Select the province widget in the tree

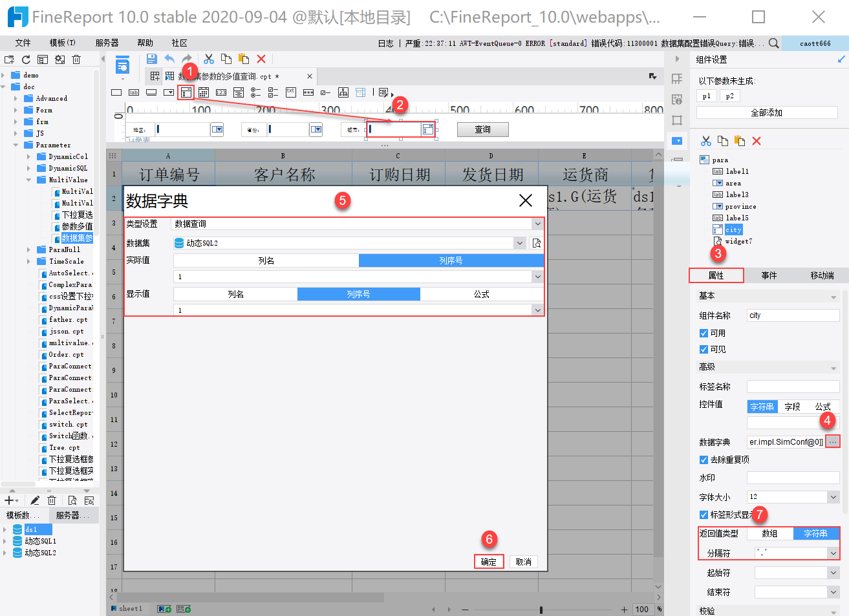pyautogui.click(x=740, y=207)
